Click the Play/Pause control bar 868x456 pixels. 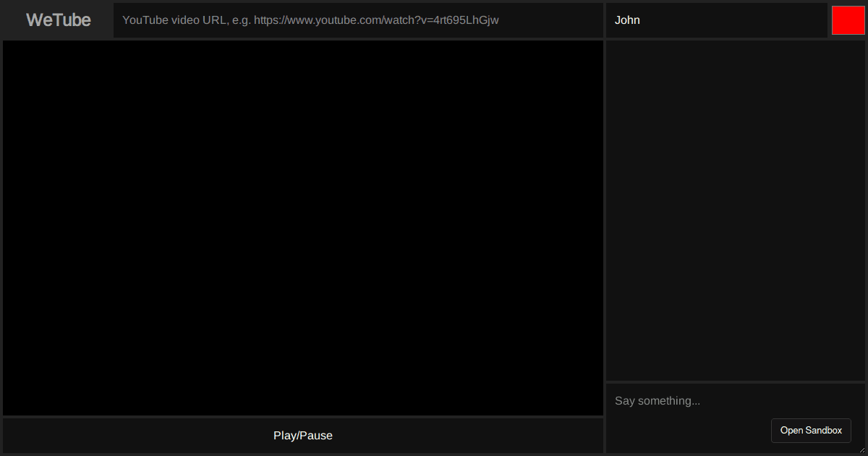coord(303,435)
